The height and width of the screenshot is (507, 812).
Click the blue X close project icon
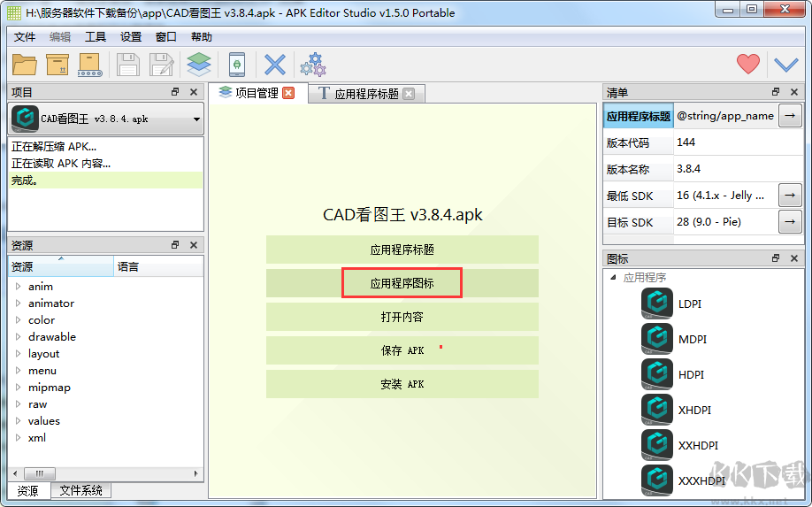pyautogui.click(x=275, y=65)
